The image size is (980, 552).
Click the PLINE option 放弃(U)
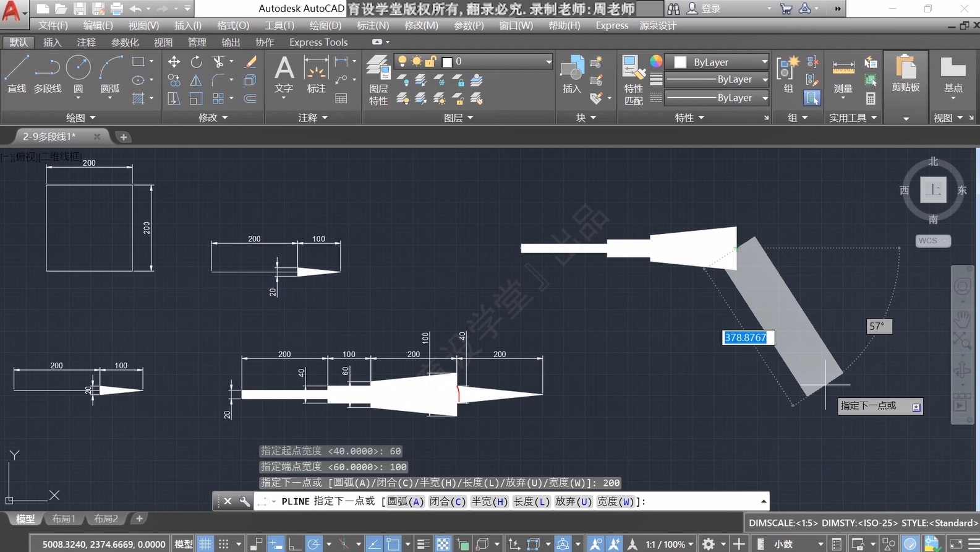point(574,501)
